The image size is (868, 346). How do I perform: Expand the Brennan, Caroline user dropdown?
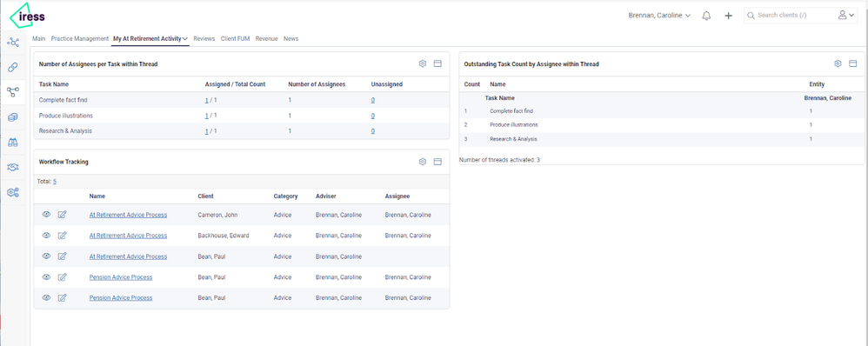click(659, 16)
